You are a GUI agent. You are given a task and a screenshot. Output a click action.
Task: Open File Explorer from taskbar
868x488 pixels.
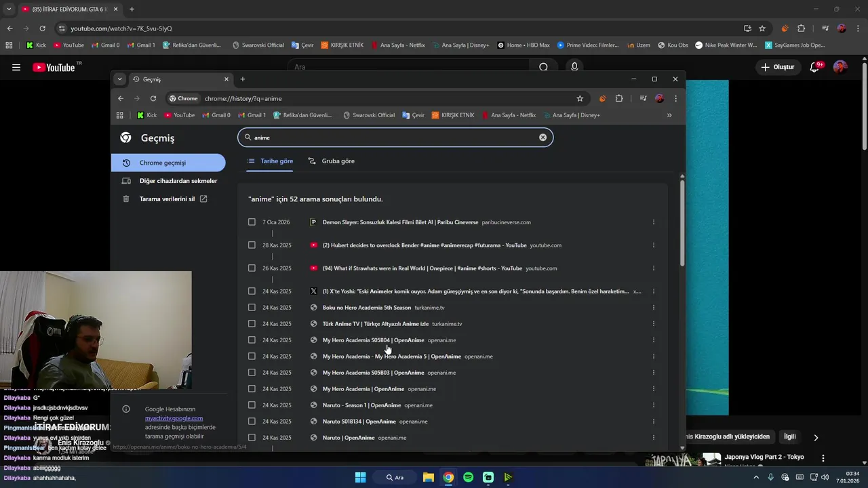pyautogui.click(x=429, y=477)
